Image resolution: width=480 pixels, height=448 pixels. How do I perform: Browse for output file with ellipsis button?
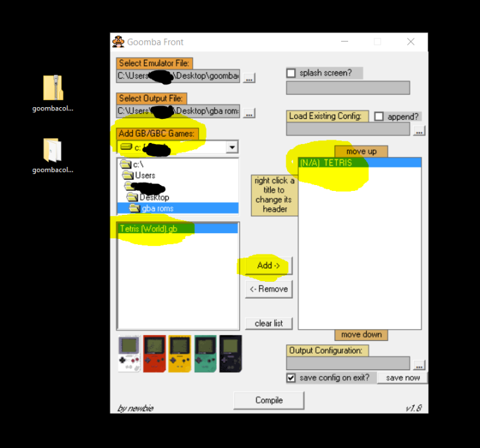pyautogui.click(x=249, y=113)
